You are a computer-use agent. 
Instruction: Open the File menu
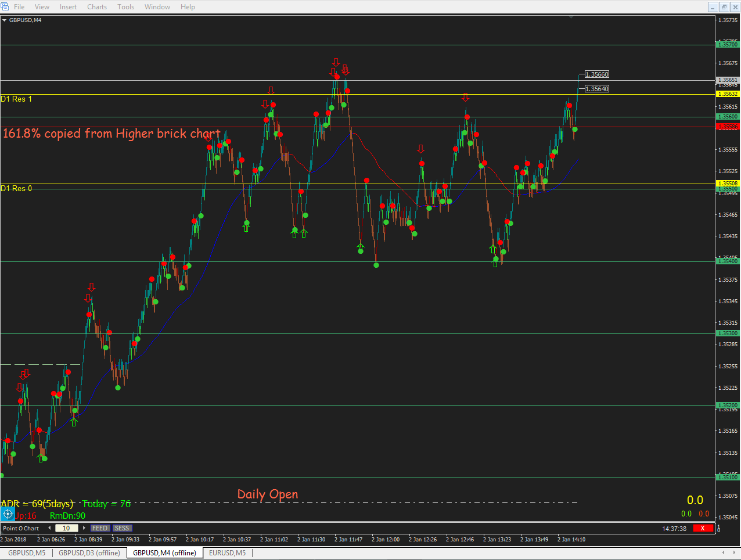point(19,7)
